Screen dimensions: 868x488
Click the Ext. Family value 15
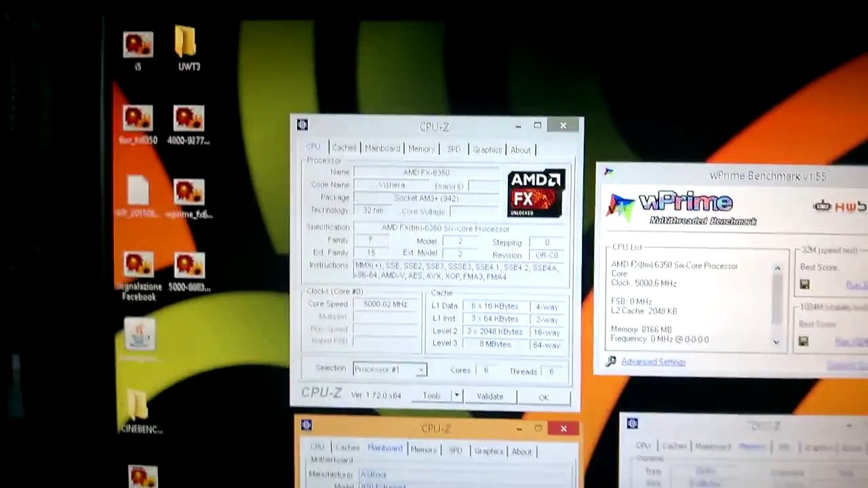pos(371,253)
